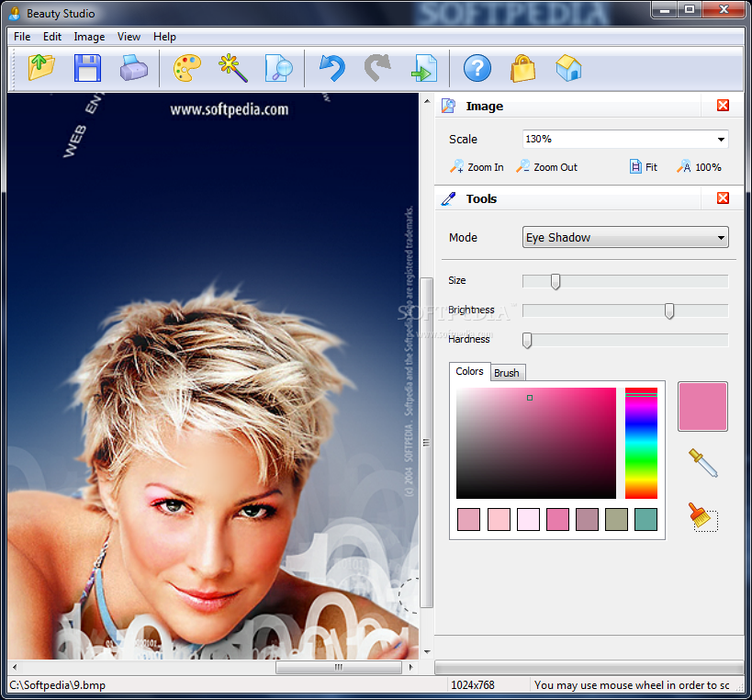
Task: Redo the last undone action
Action: (378, 68)
